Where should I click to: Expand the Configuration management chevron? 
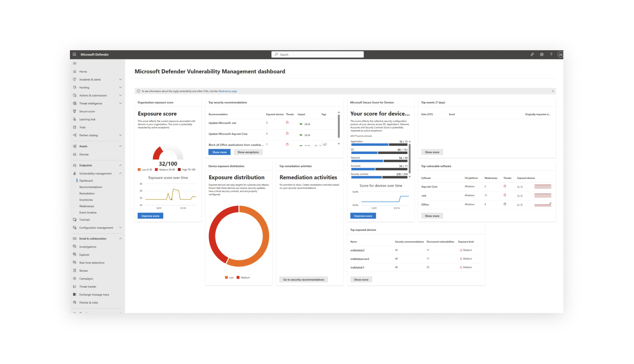[x=120, y=228]
